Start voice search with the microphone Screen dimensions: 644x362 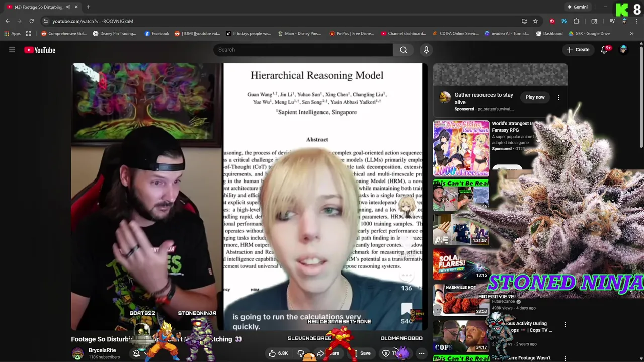click(426, 50)
